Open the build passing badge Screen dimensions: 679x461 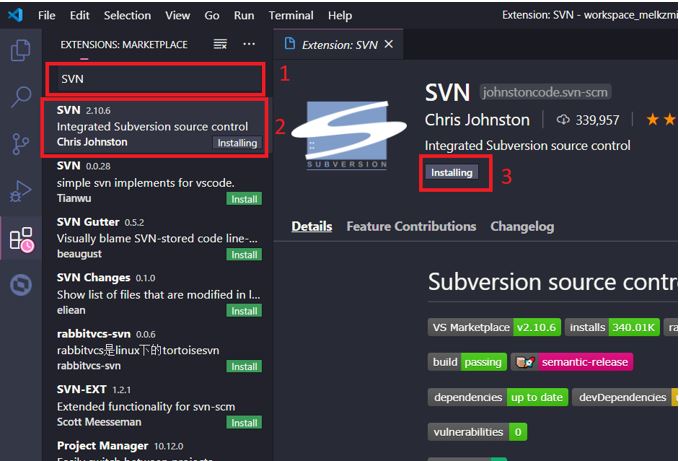(467, 362)
